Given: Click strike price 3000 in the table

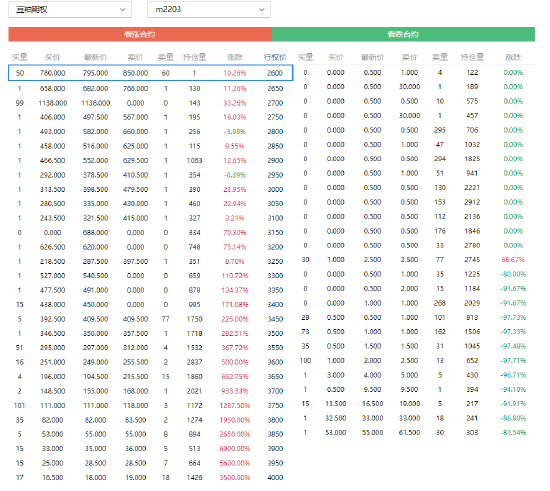Looking at the screenshot, I should click(x=275, y=189).
